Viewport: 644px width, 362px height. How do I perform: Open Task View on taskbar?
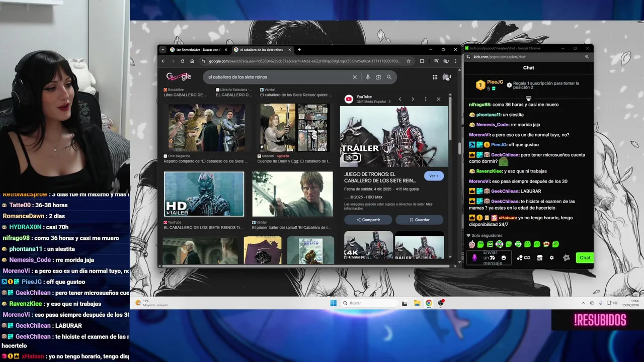click(x=405, y=303)
